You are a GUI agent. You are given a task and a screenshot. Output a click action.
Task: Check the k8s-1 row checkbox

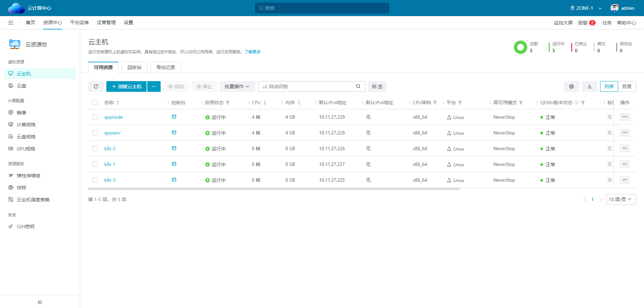[95, 164]
